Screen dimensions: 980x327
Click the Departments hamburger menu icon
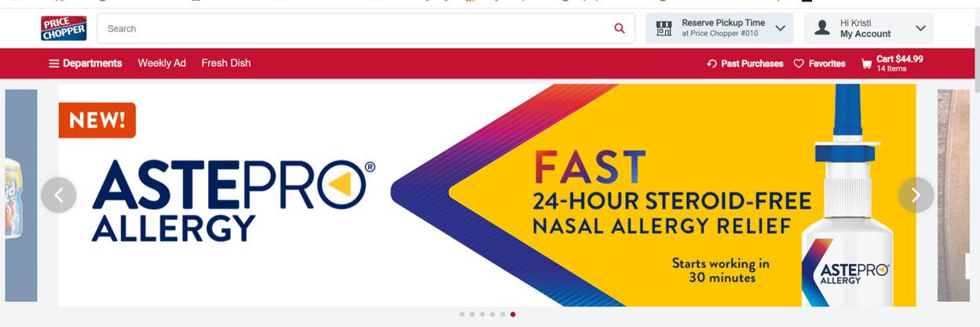click(x=54, y=64)
